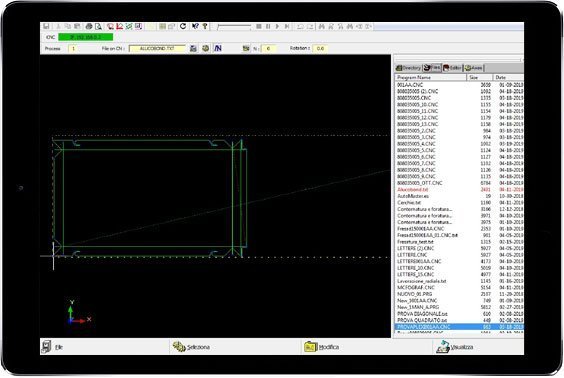Sort by Date column header

coord(508,77)
